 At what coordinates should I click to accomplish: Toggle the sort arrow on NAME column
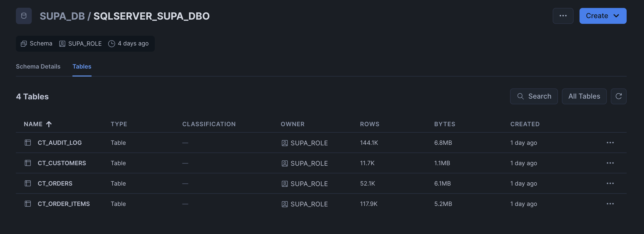[x=49, y=124]
